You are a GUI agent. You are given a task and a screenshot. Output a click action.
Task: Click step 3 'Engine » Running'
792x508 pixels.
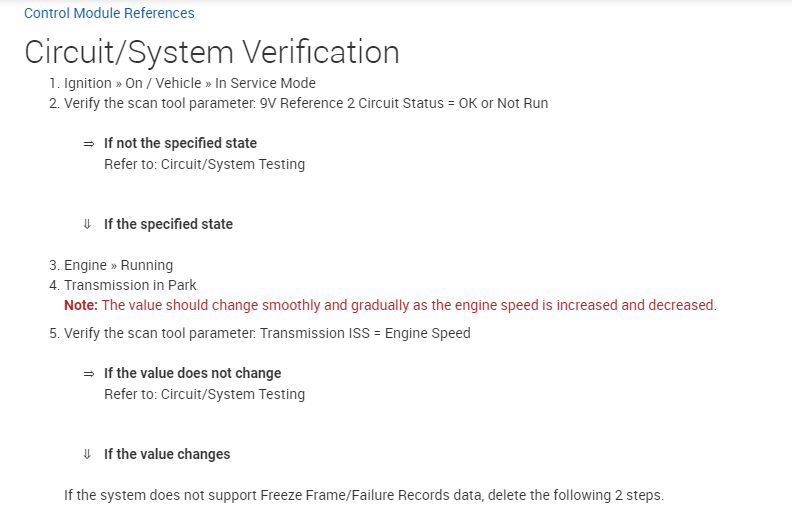click(118, 265)
